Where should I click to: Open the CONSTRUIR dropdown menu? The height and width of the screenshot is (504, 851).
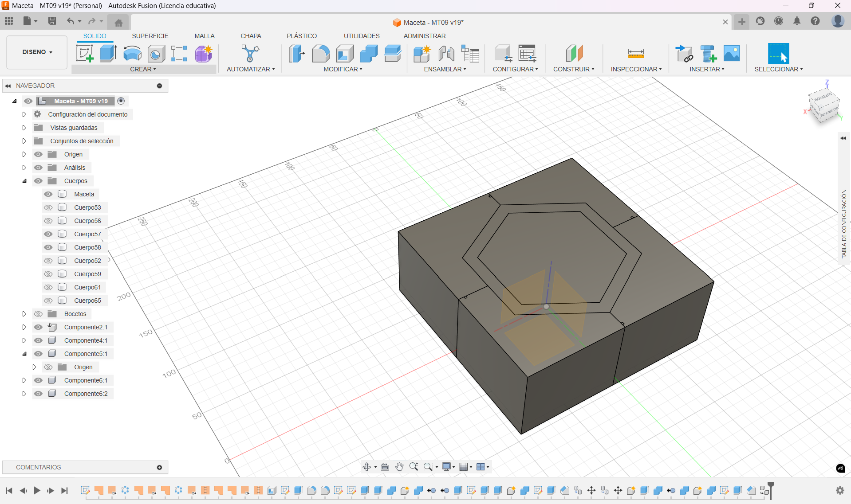[574, 69]
